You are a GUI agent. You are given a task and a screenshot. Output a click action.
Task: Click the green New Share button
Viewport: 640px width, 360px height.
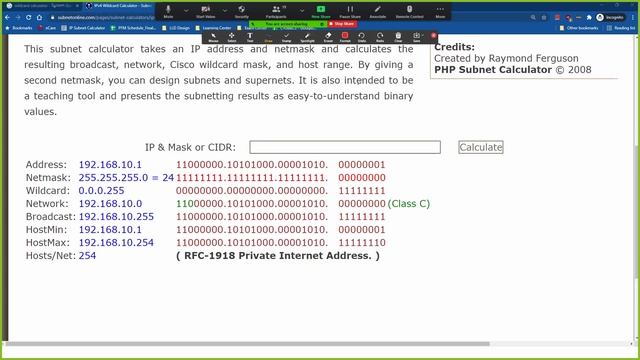[321, 11]
